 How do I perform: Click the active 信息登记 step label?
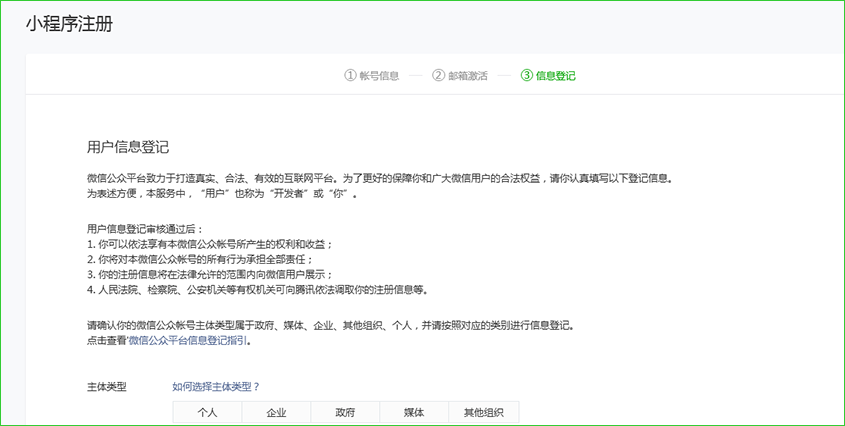[555, 76]
